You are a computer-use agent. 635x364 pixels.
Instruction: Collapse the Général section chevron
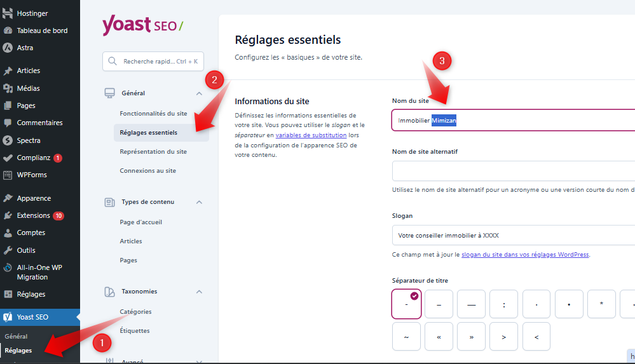pyautogui.click(x=199, y=93)
